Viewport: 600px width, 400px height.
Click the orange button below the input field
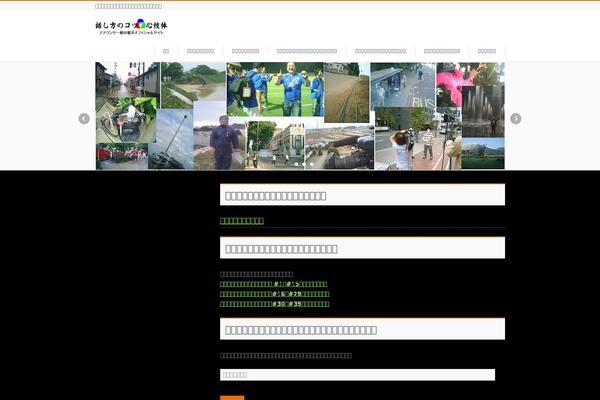click(232, 398)
